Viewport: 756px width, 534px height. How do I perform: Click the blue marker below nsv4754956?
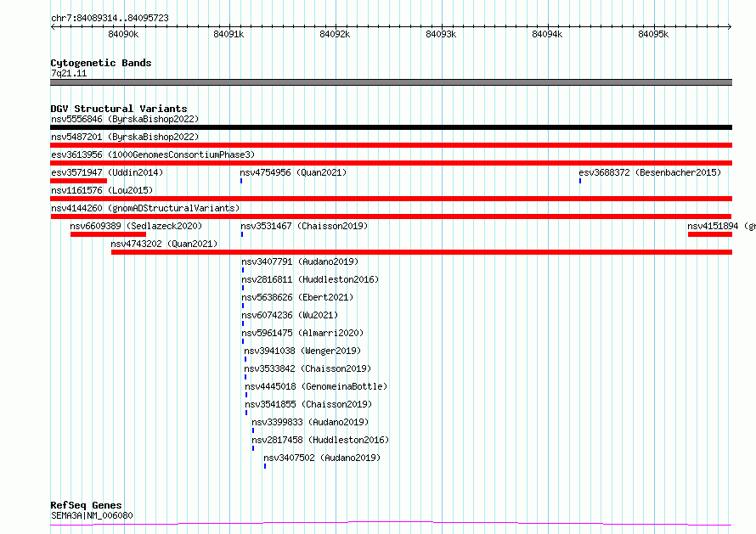[241, 181]
